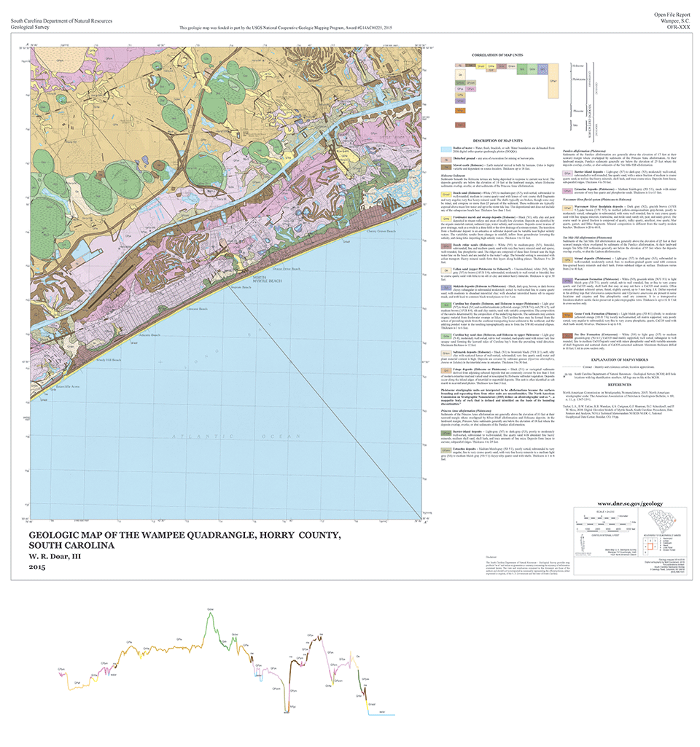Image resolution: width=700 pixels, height=747 pixels.
Task: Click the map scale bar graphic
Action: pos(604,523)
